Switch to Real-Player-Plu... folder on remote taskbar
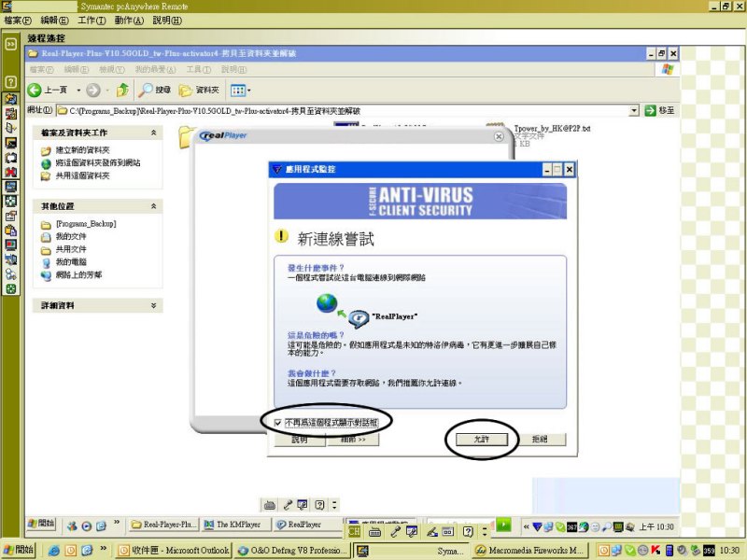The width and height of the screenshot is (747, 560). point(163,525)
